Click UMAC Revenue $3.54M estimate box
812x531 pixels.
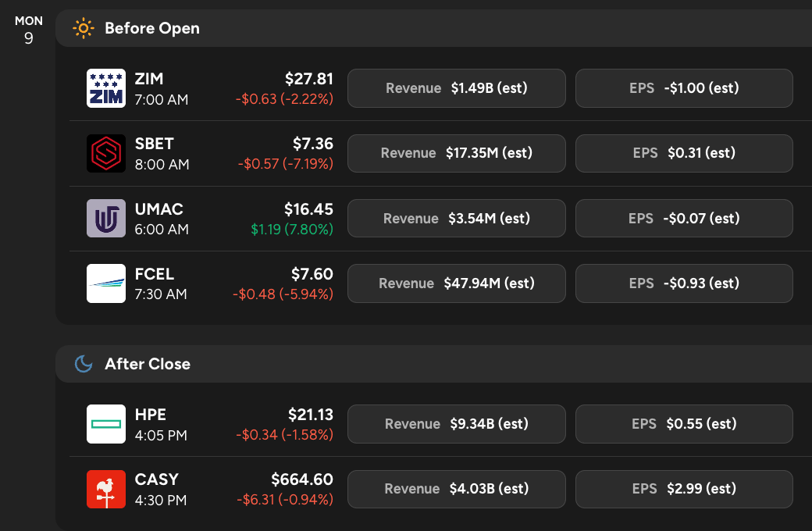coord(456,218)
